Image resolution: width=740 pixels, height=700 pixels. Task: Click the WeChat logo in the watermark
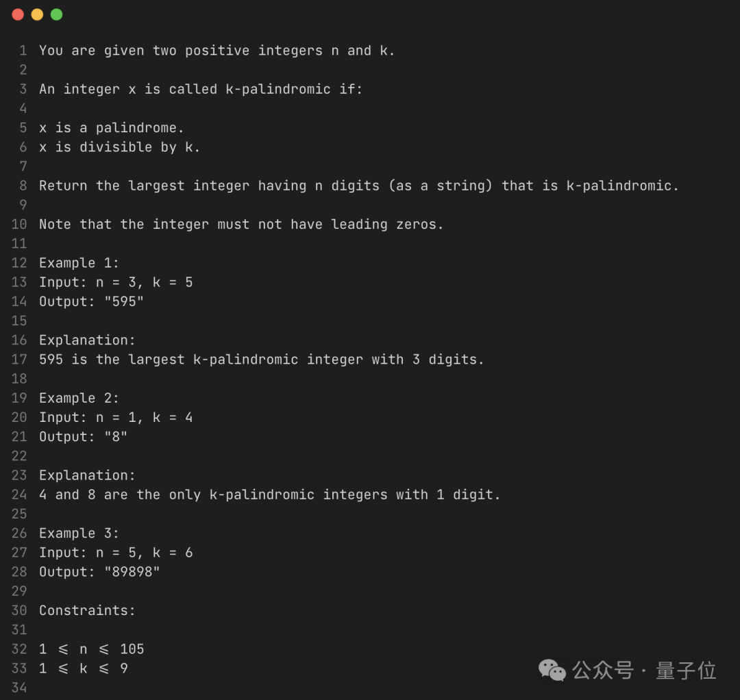click(x=552, y=670)
